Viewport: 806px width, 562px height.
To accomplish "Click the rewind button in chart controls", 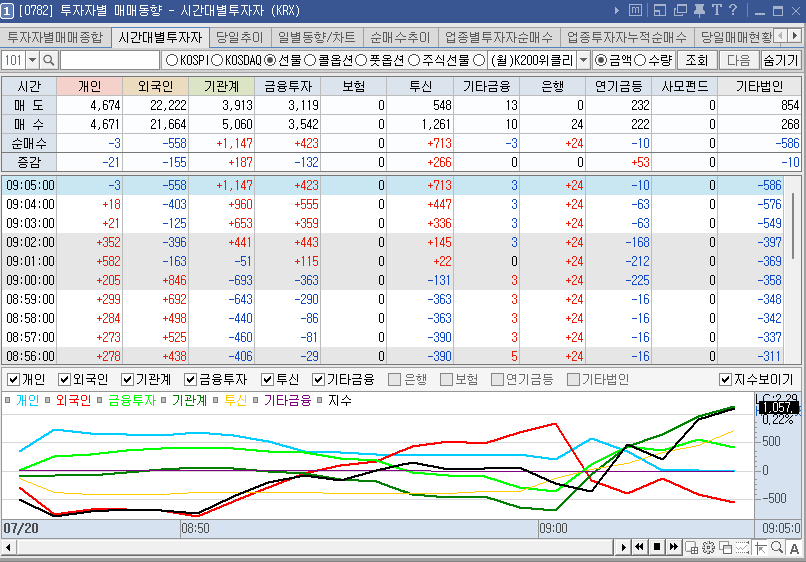I will [x=639, y=547].
